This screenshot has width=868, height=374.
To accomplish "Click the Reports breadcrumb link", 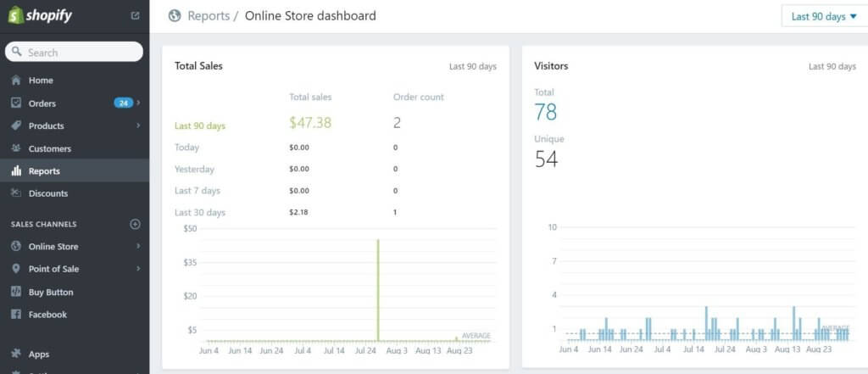I will click(x=208, y=16).
